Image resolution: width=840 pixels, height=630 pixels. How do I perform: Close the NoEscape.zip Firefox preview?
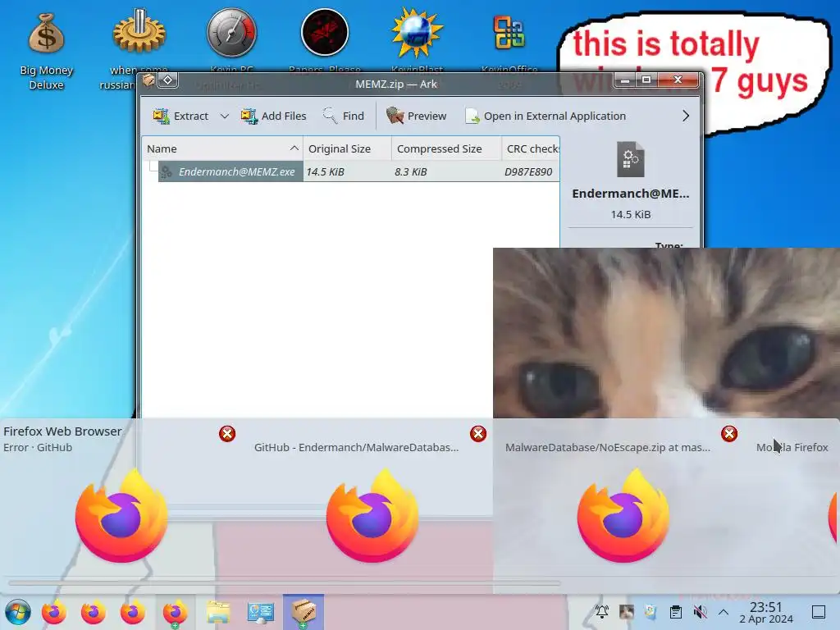point(729,433)
